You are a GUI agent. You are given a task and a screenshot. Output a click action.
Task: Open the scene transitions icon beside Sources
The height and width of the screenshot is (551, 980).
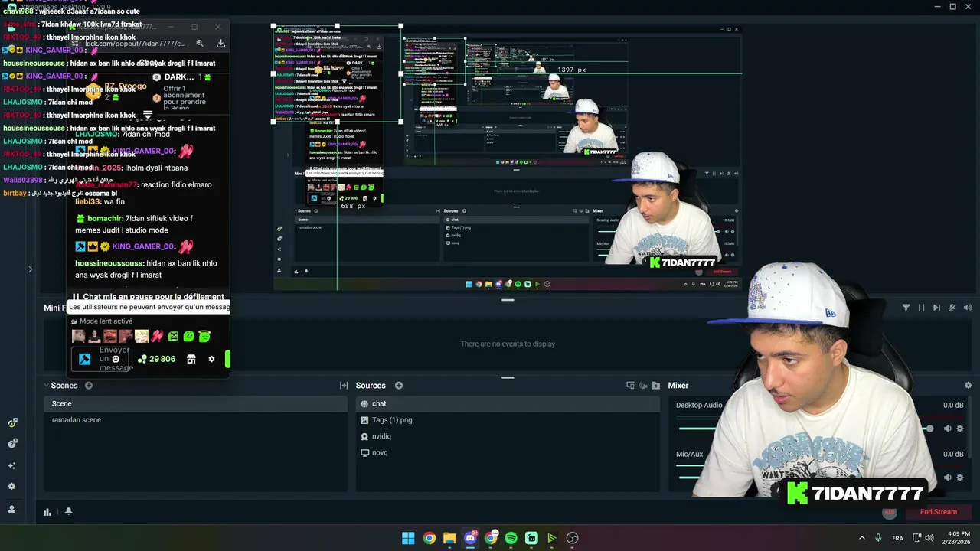tap(344, 386)
